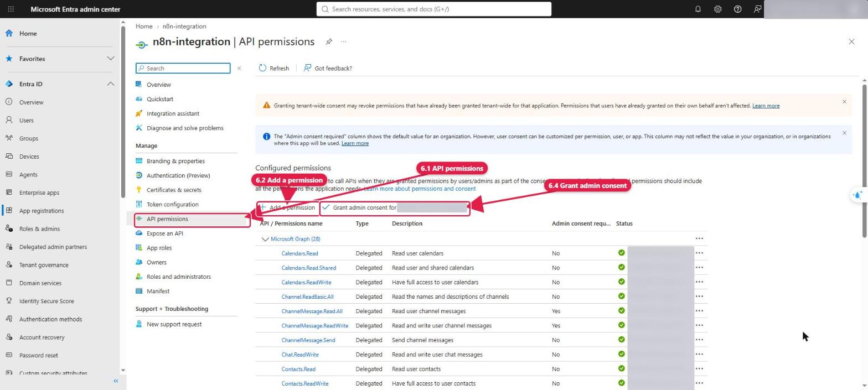Open more options for ChannelMessage.Send row
Image resolution: width=868 pixels, height=390 pixels.
(x=699, y=340)
